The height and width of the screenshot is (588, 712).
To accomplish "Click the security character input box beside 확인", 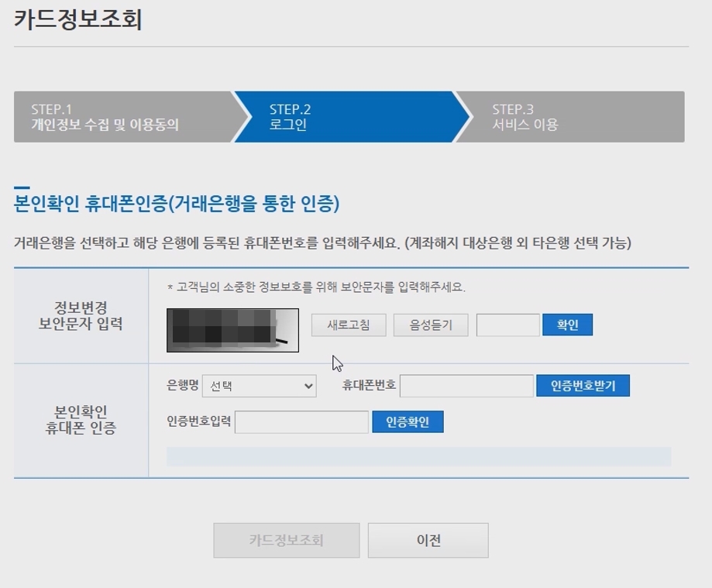I will click(x=507, y=325).
